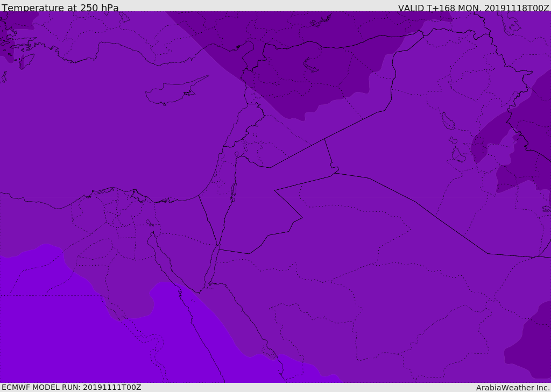The width and height of the screenshot is (551, 392).
Task: Click the ECMWF MODEL RUN label
Action: pos(71,387)
